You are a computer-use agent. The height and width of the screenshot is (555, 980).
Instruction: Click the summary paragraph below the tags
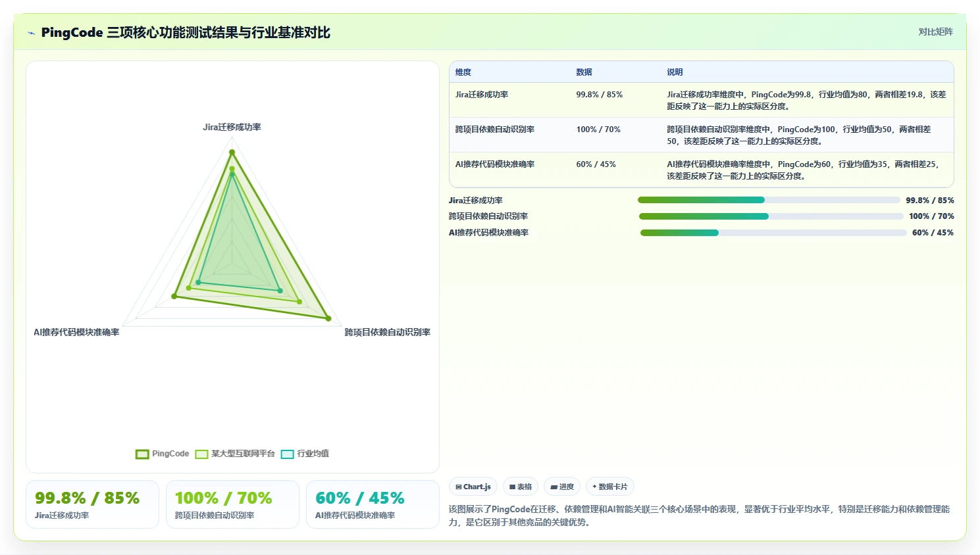(700, 516)
